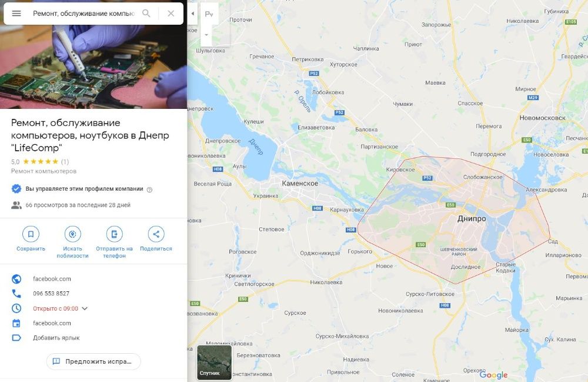Click the search input field text

(x=83, y=14)
